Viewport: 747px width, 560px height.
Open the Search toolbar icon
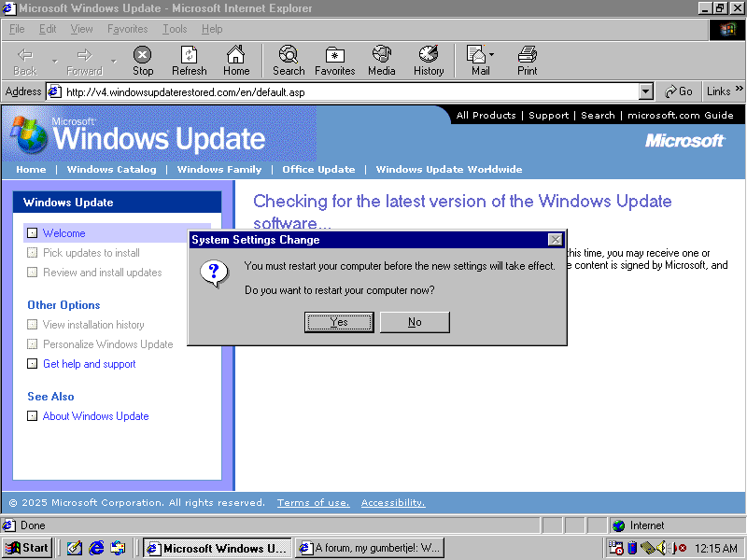click(x=289, y=56)
